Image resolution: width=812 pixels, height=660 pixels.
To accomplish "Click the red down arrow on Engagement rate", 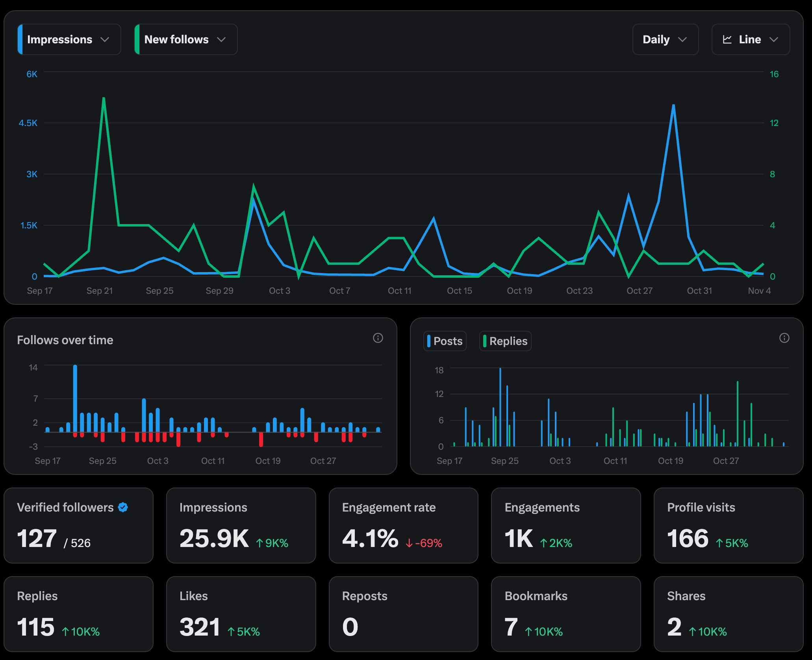I will pos(409,543).
